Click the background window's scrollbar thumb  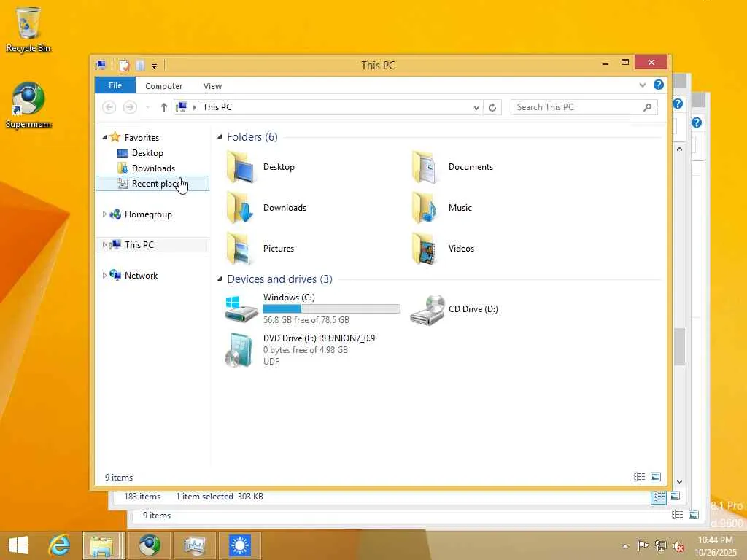click(680, 346)
